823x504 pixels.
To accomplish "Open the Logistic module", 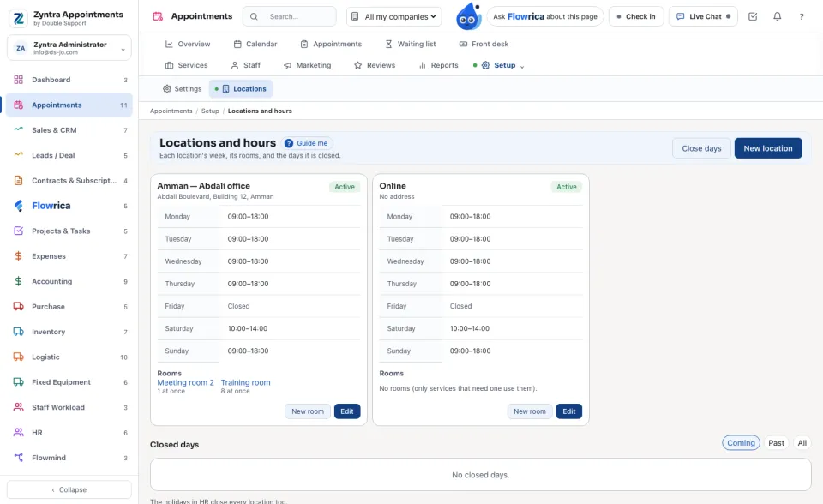I will coord(69,357).
